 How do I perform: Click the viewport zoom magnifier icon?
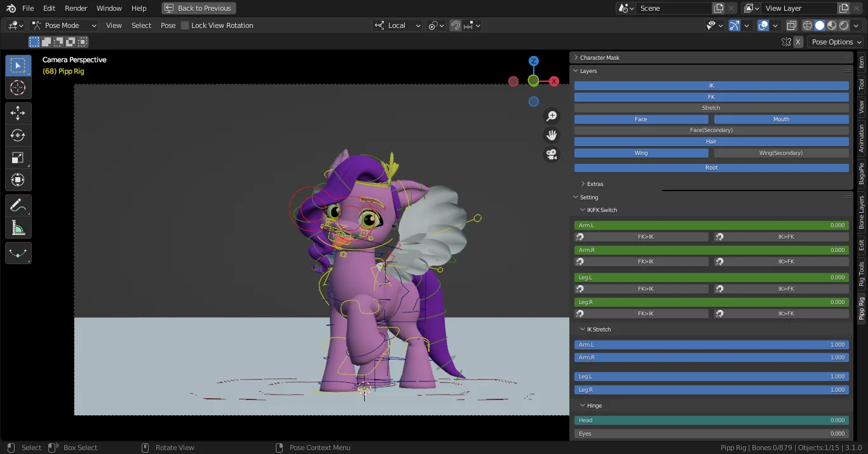click(552, 116)
